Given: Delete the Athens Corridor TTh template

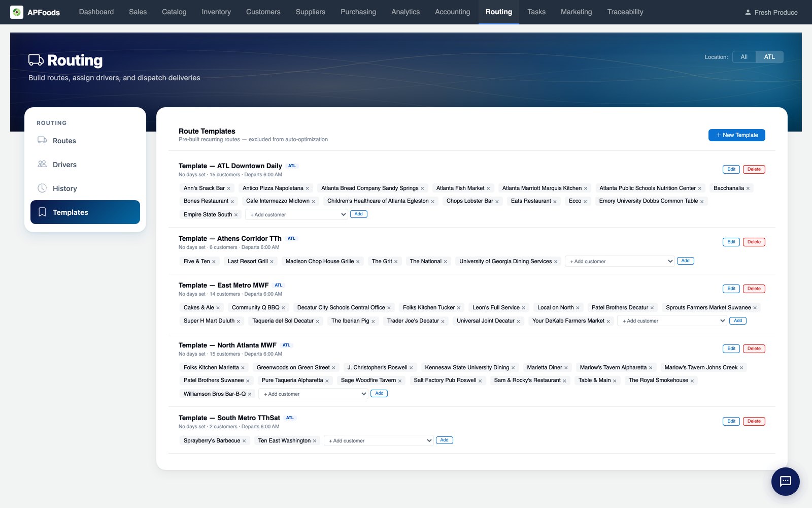Looking at the screenshot, I should click(754, 242).
